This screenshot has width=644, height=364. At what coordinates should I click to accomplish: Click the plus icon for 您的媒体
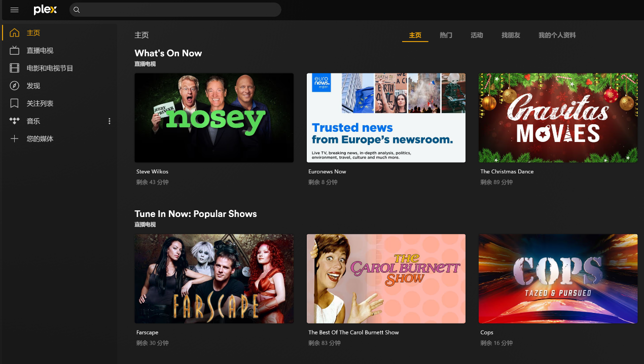(15, 138)
